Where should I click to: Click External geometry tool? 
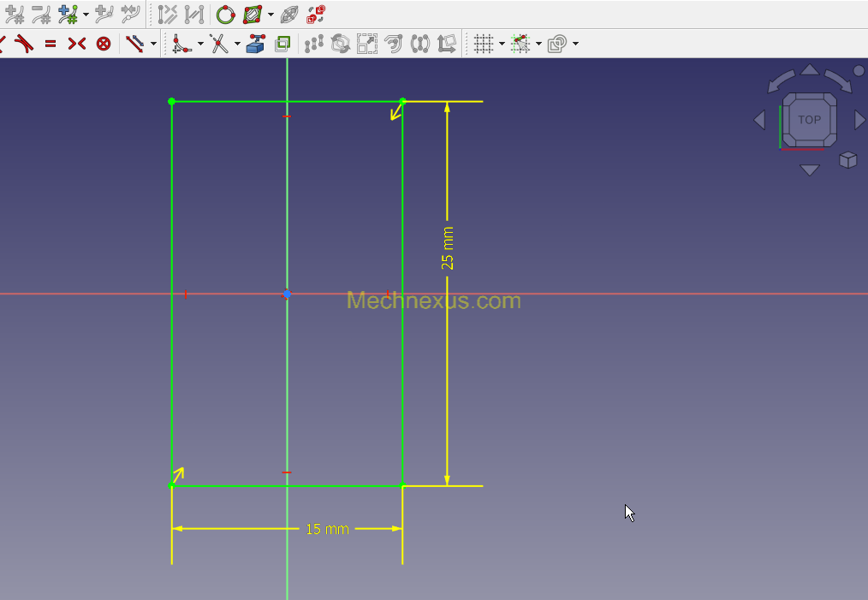click(x=255, y=43)
